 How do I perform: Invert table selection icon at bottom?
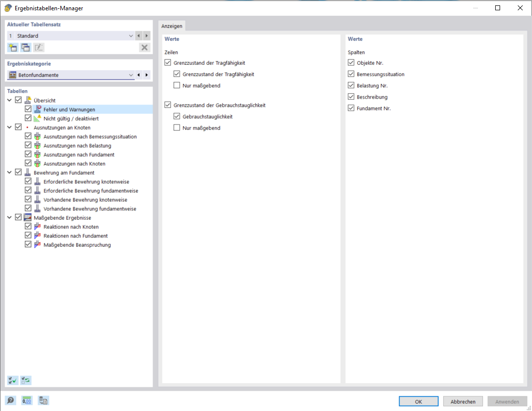[x=26, y=381]
